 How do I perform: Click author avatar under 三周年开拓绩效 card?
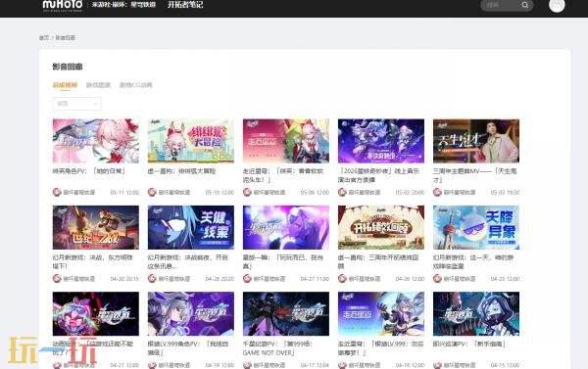(x=342, y=279)
